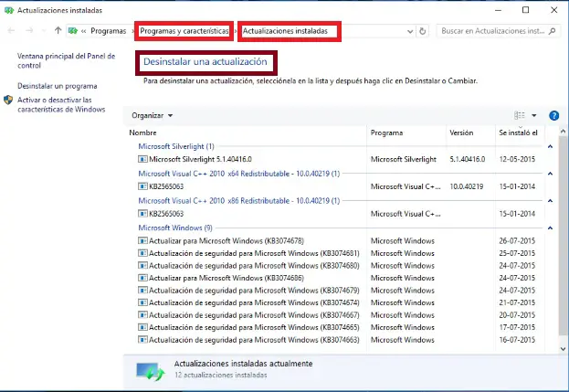
Task: Open address bar history dropdown
Action: click(x=410, y=31)
